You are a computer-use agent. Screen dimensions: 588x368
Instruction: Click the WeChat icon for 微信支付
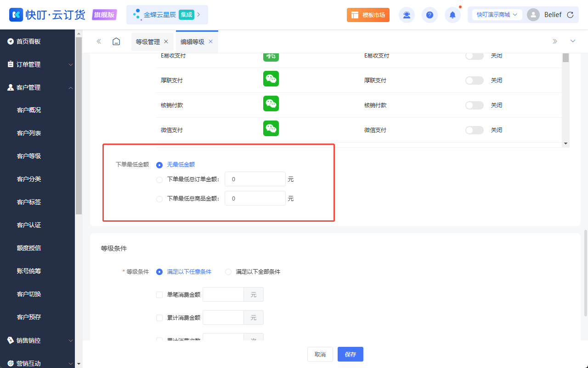[271, 128]
